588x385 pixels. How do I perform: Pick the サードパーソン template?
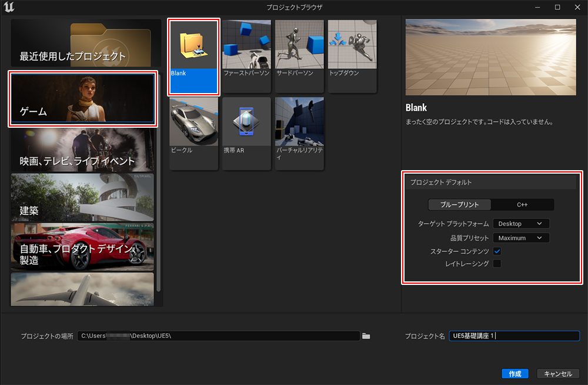[x=299, y=57]
